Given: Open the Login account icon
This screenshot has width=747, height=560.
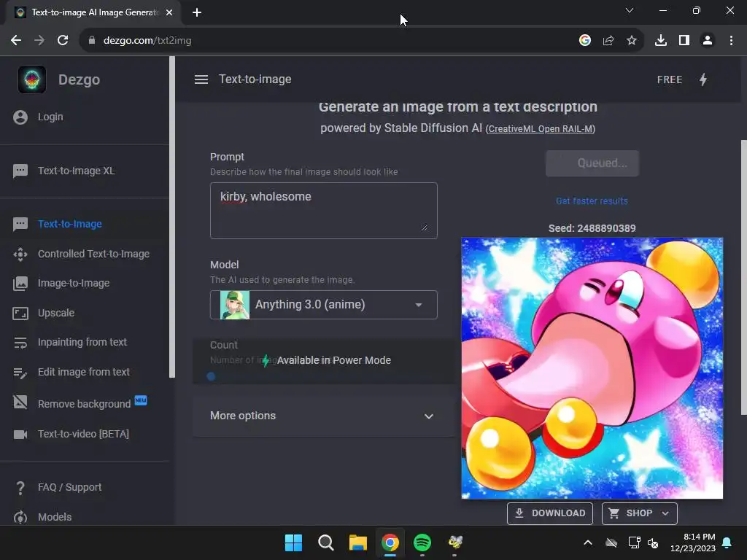Looking at the screenshot, I should (x=20, y=117).
